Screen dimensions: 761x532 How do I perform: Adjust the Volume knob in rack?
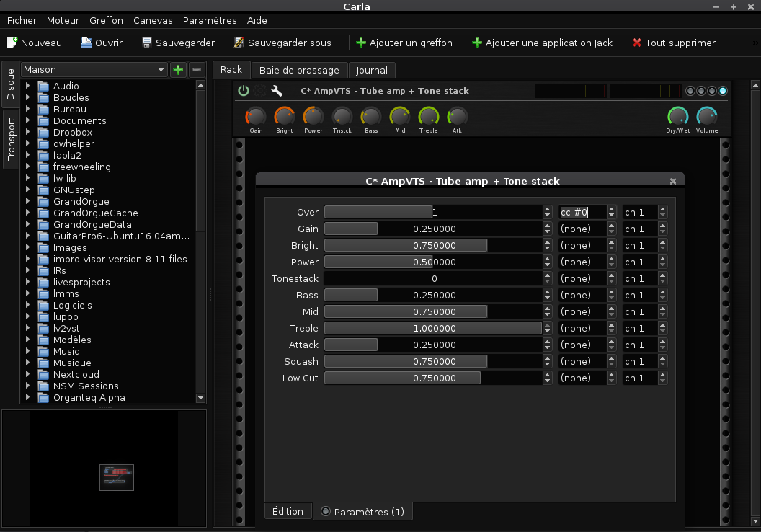tap(707, 117)
